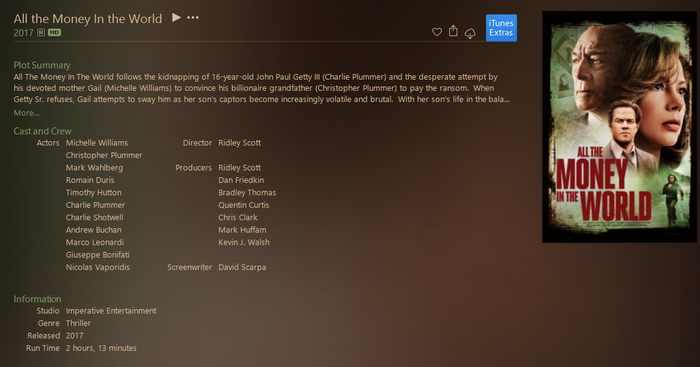700x367 pixels.
Task: Click producer Ridley Scott
Action: point(239,168)
